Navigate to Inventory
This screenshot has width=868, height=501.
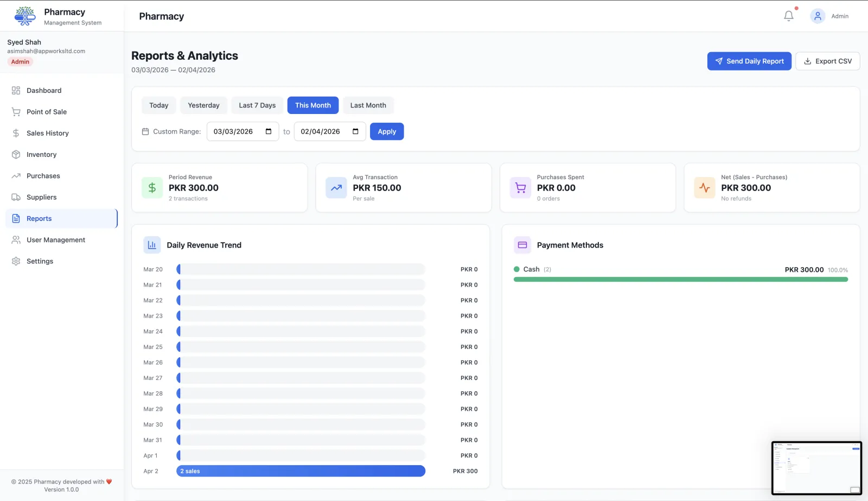coord(61,155)
